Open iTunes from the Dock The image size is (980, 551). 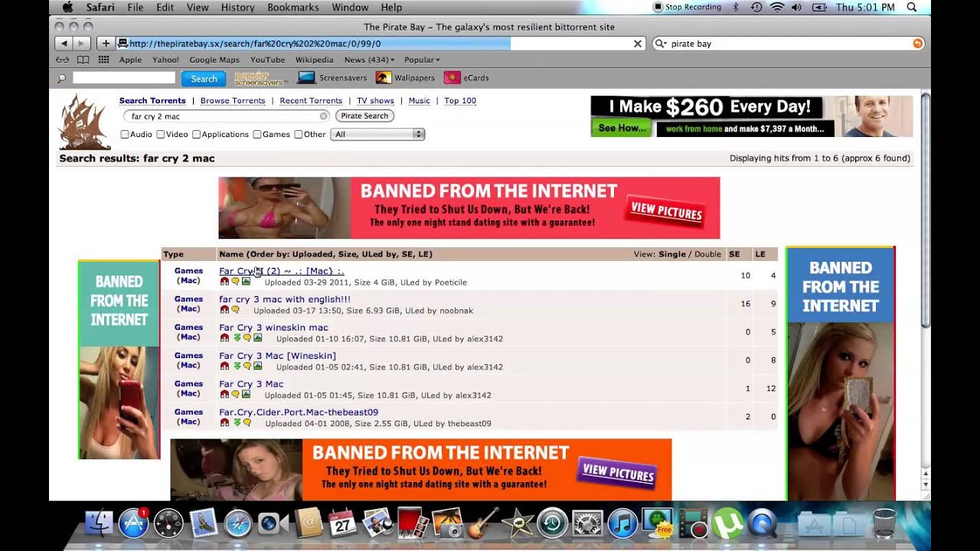click(x=622, y=524)
